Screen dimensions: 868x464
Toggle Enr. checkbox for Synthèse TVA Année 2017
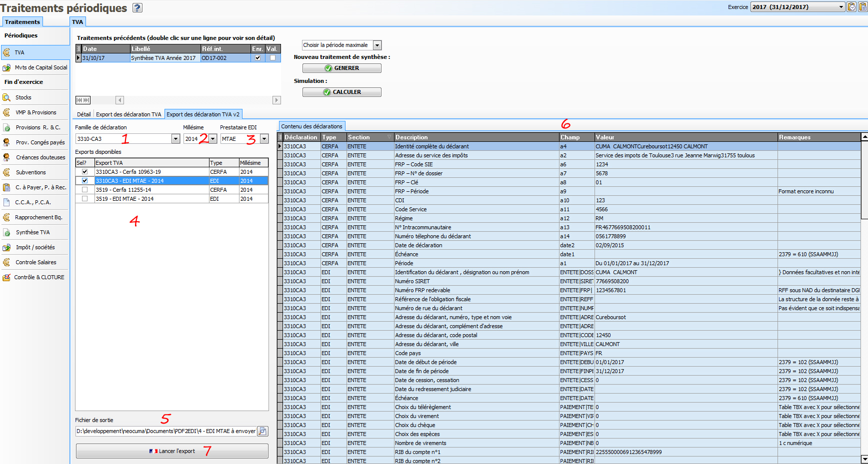point(257,58)
